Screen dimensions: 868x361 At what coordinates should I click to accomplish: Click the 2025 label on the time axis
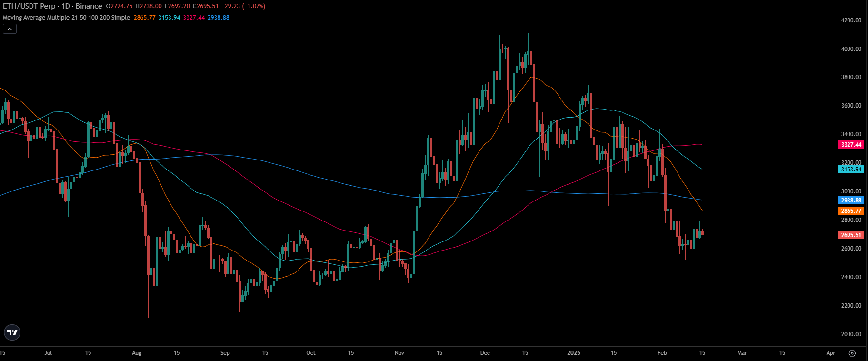point(574,353)
